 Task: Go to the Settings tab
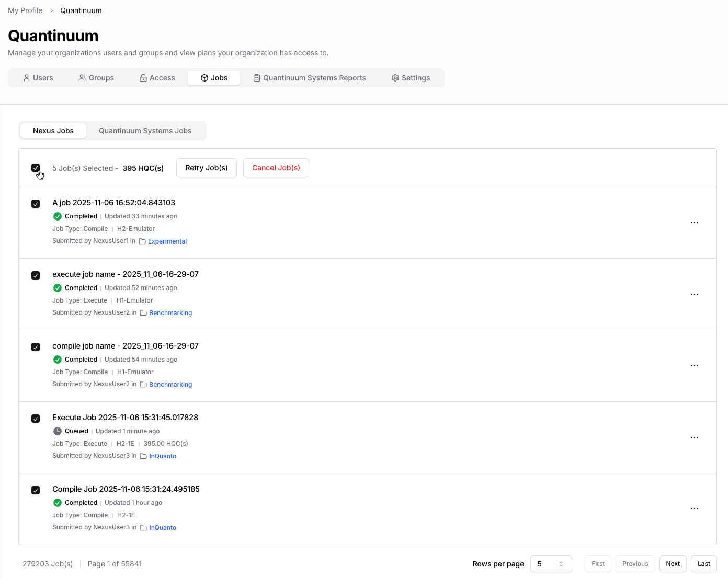(411, 78)
